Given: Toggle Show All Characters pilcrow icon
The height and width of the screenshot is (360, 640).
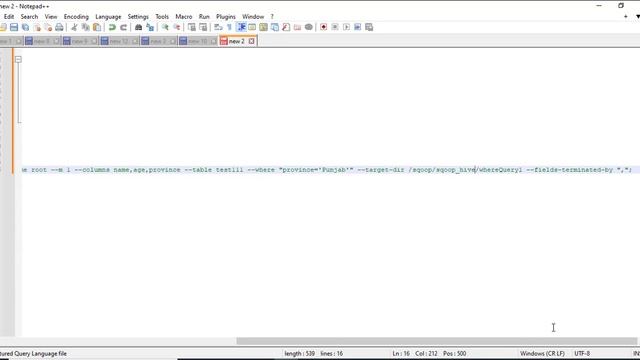Looking at the screenshot, I should coord(229,27).
